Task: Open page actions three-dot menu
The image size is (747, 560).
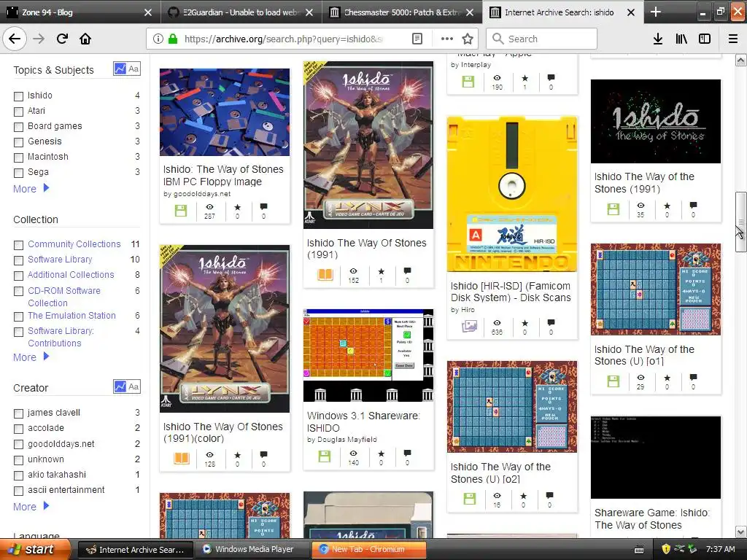Action: [447, 39]
